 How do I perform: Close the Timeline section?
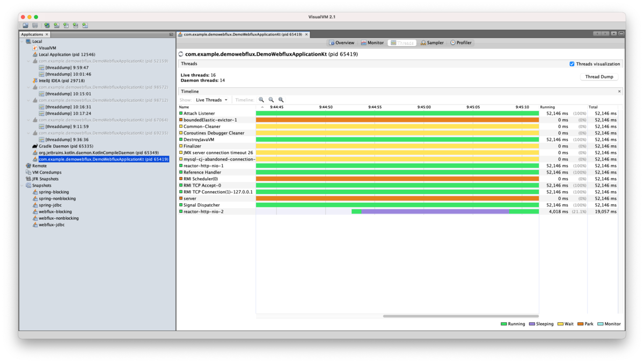point(619,91)
